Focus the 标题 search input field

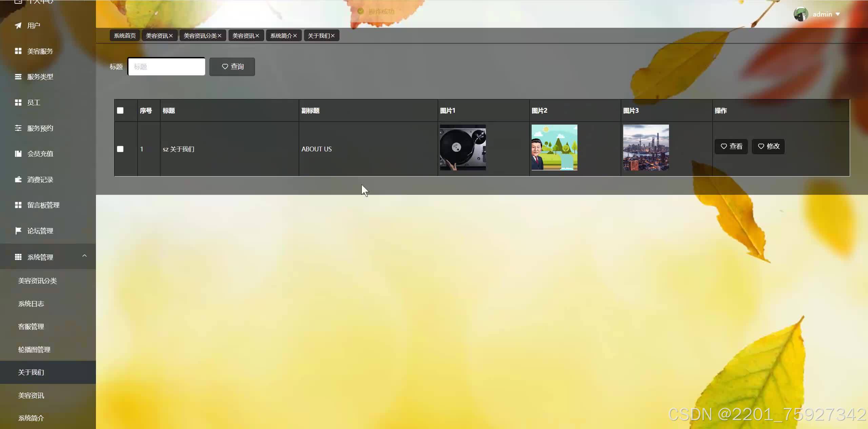166,67
